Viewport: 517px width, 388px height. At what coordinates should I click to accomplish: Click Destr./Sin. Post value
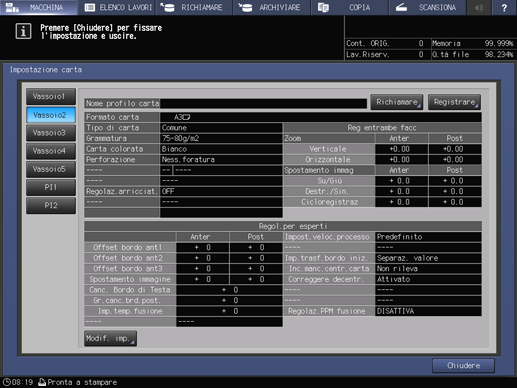pos(455,191)
